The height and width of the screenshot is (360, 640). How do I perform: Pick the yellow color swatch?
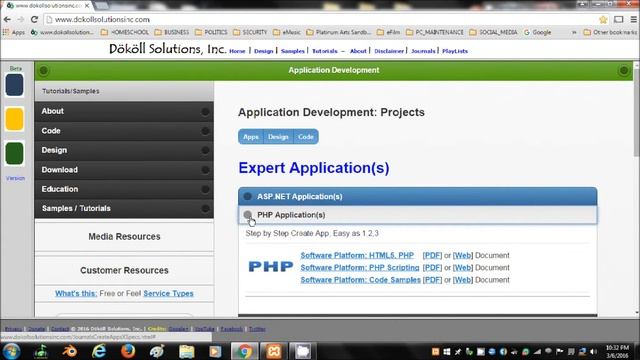click(14, 119)
